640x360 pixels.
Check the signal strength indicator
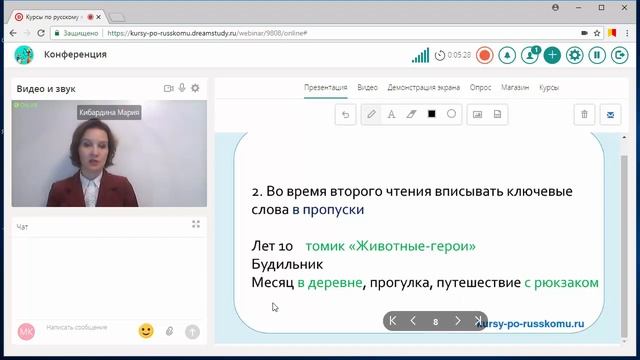[420, 56]
